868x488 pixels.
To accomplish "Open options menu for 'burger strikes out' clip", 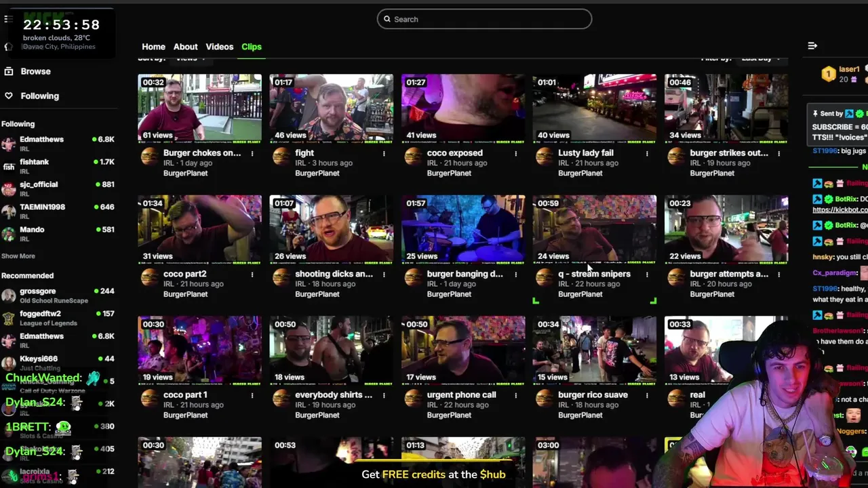I will point(778,153).
